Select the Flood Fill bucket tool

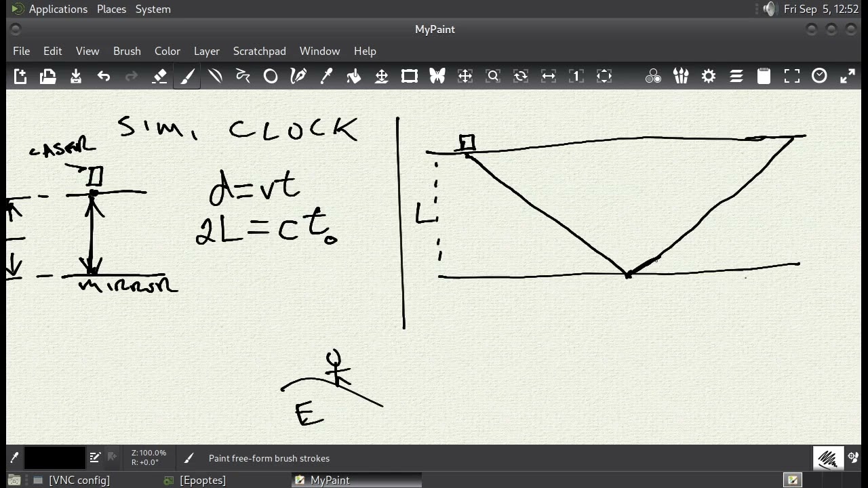(x=354, y=77)
